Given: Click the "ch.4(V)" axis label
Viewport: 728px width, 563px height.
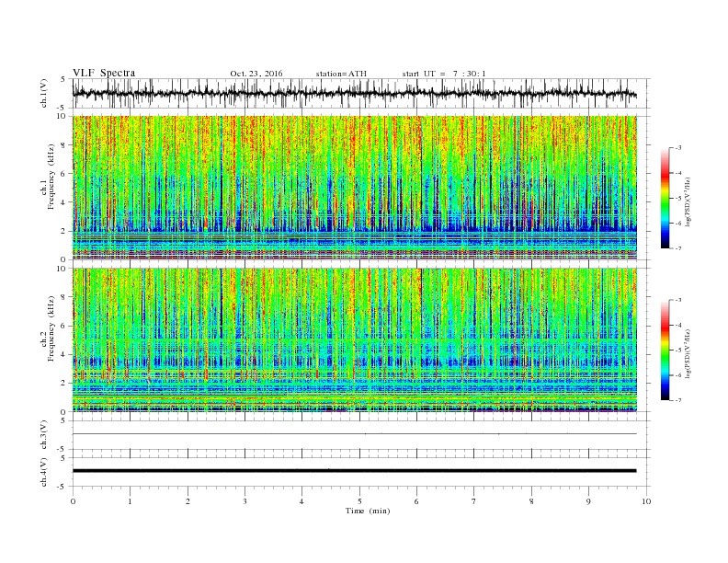Looking at the screenshot, I should click(44, 472).
